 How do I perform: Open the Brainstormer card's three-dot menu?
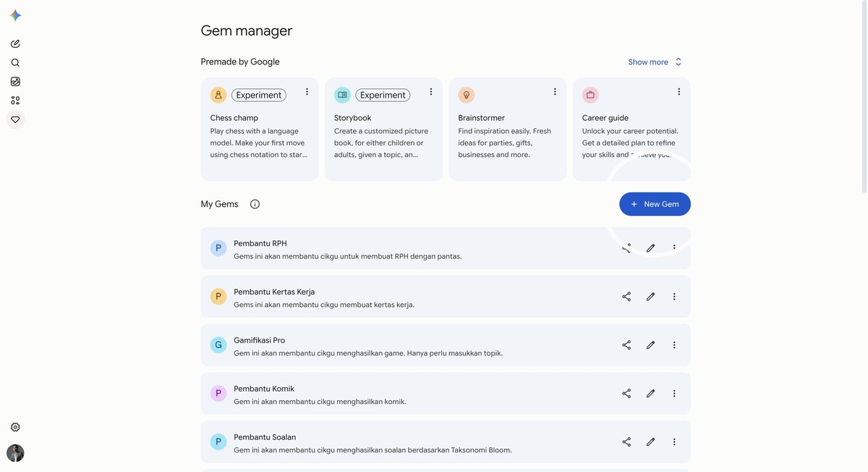point(555,92)
